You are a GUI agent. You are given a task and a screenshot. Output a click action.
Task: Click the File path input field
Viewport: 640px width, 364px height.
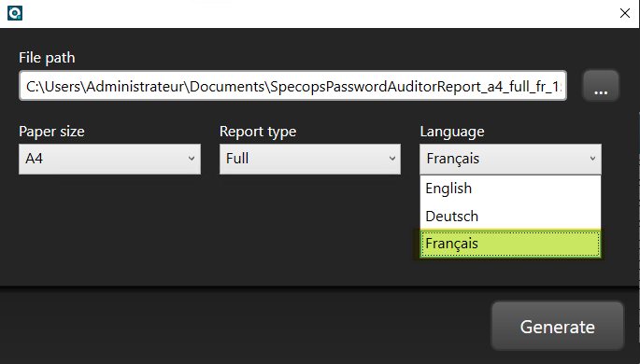[292, 86]
